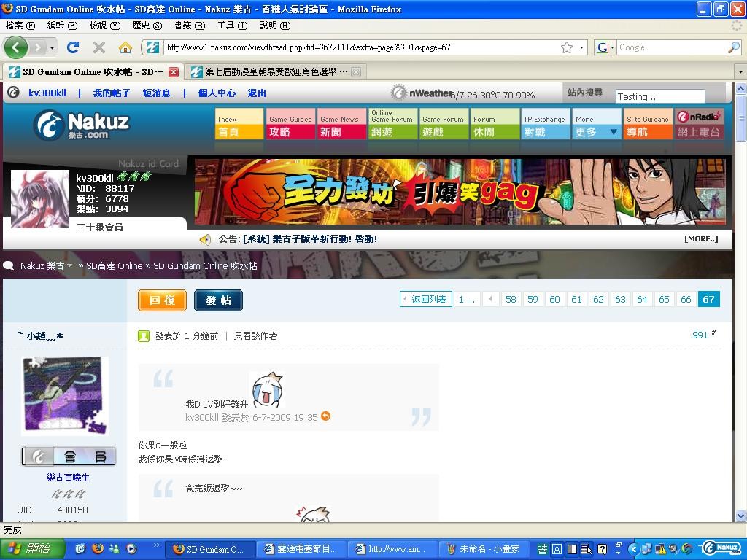Click the speech bubble breadcrumb icon
Screen dimensions: 747x560
[x=8, y=265]
